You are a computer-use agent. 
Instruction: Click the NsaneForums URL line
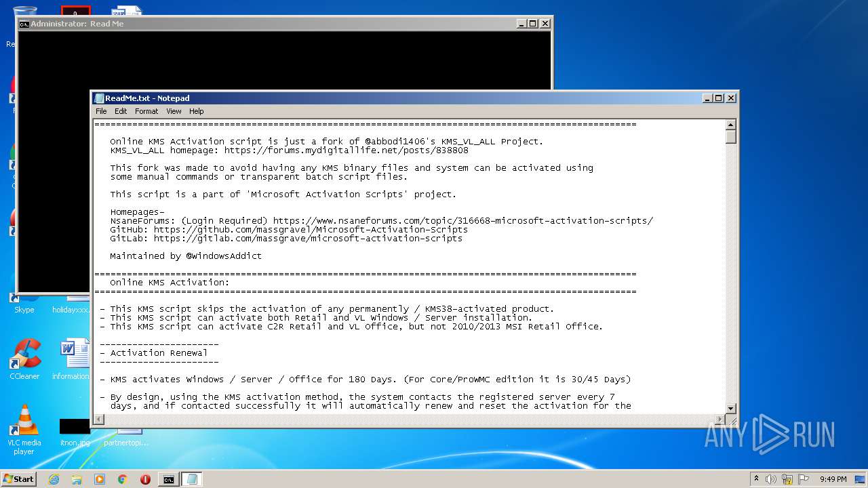382,221
